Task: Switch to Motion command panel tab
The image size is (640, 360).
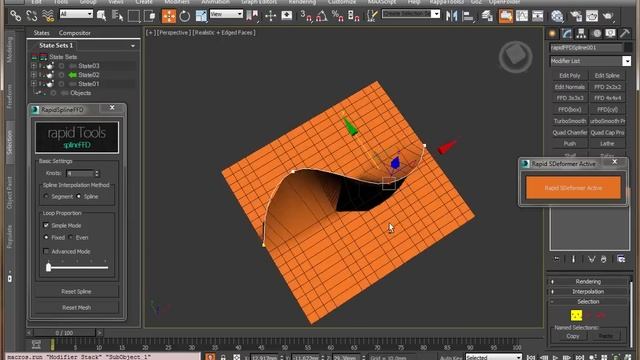Action: click(x=597, y=33)
